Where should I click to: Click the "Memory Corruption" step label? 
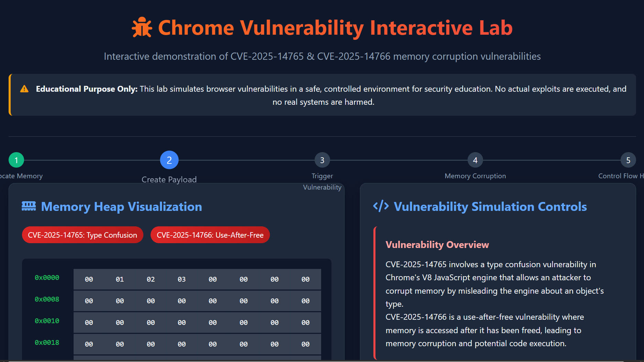tap(475, 176)
